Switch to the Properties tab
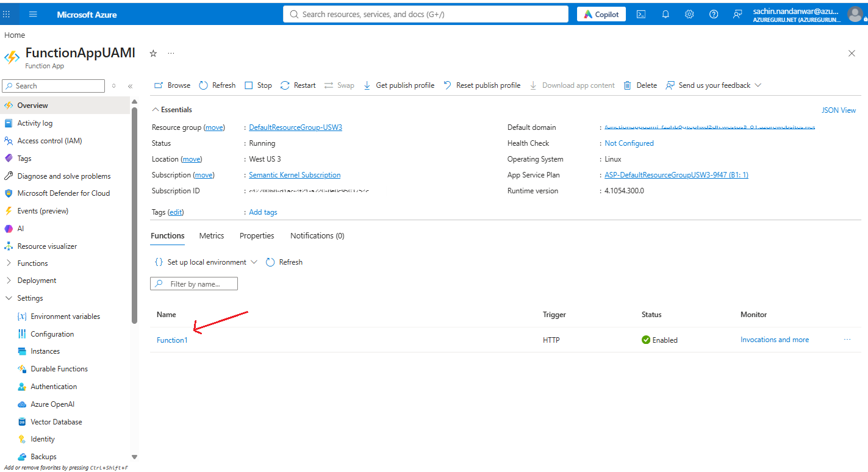The width and height of the screenshot is (868, 472). tap(257, 235)
